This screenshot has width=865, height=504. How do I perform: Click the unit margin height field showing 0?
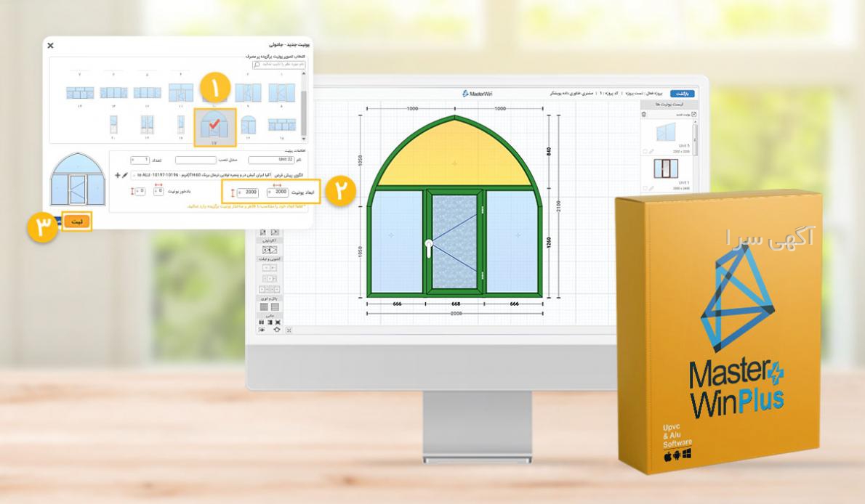pyautogui.click(x=140, y=191)
